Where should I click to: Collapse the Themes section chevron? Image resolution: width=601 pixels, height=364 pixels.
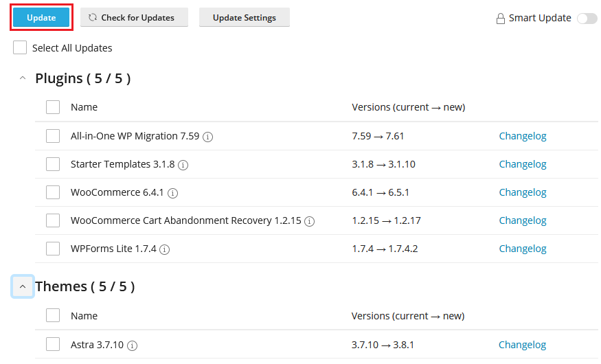click(x=23, y=286)
